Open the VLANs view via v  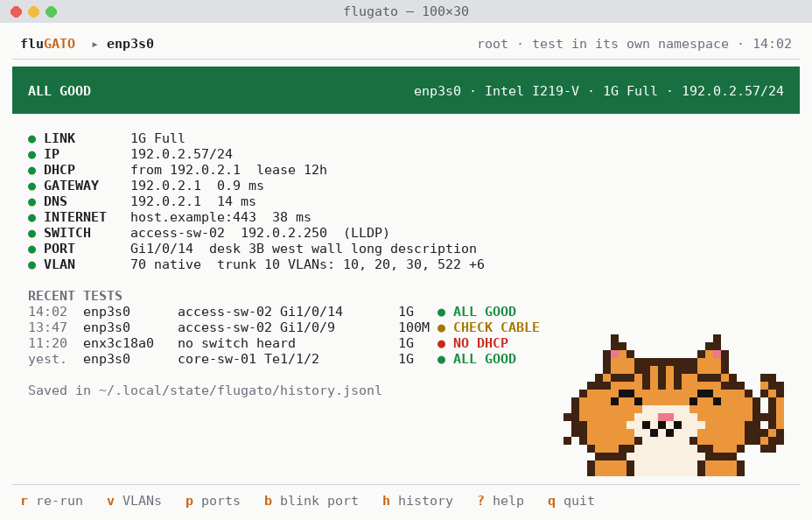pyautogui.click(x=134, y=501)
